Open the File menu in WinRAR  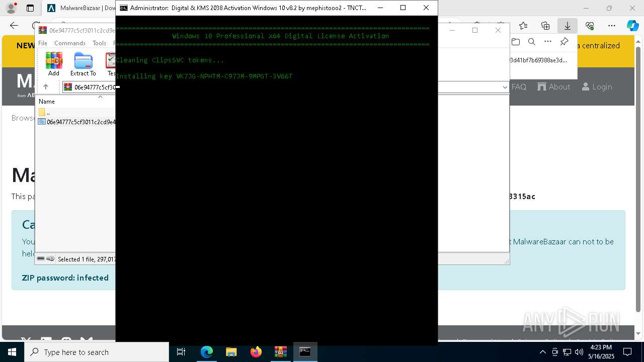43,43
